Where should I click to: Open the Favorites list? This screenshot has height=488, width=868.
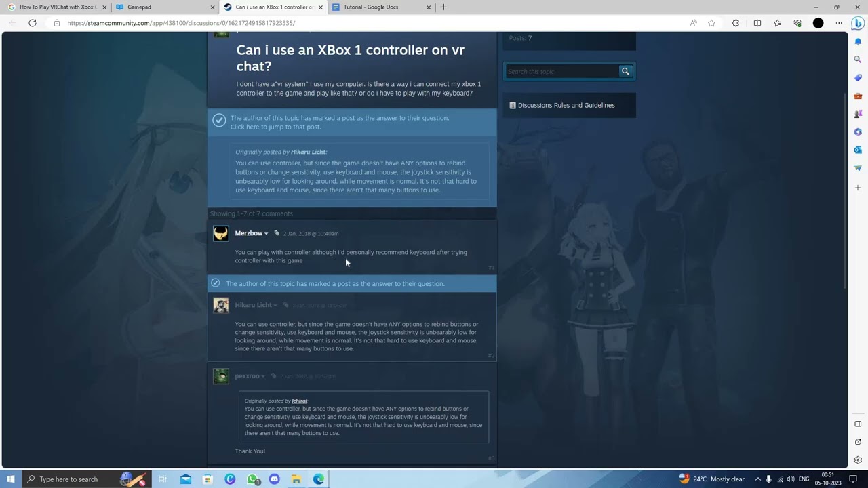pos(778,23)
